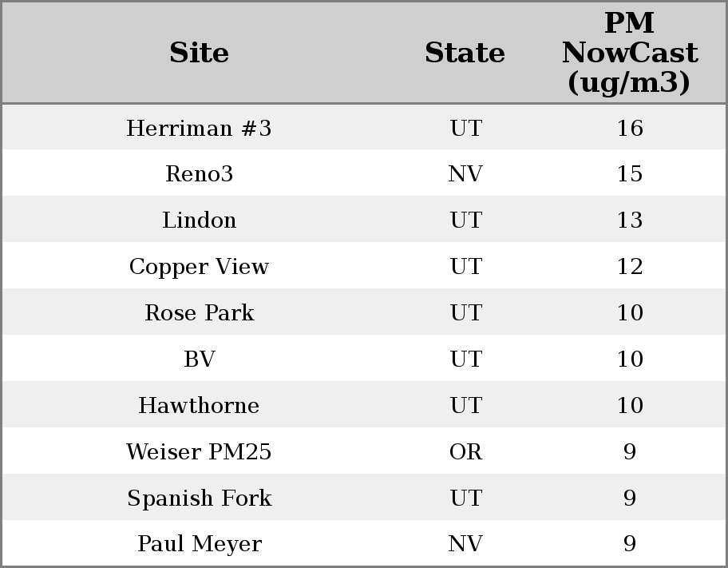
Task: Select the PM value 16
Action: coord(629,128)
